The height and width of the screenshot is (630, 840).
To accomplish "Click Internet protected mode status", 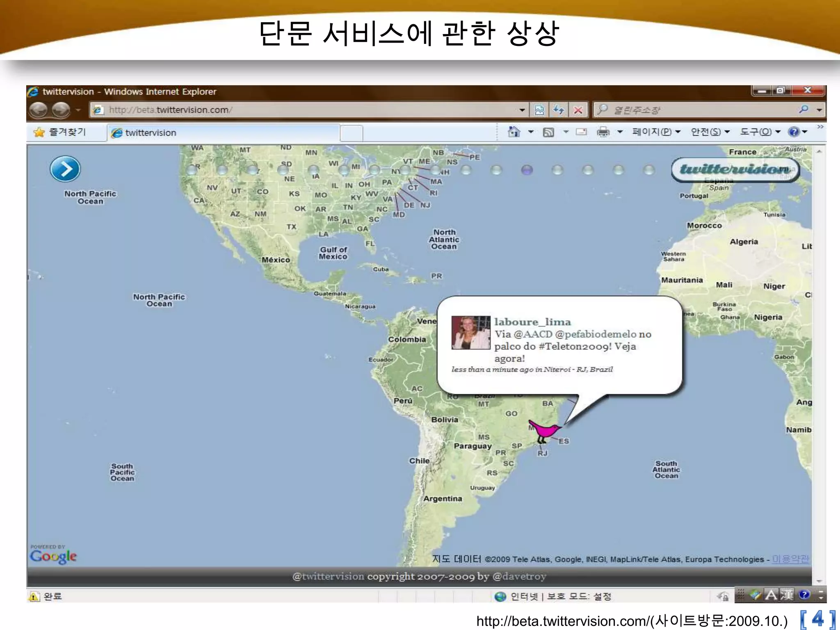I will [553, 596].
